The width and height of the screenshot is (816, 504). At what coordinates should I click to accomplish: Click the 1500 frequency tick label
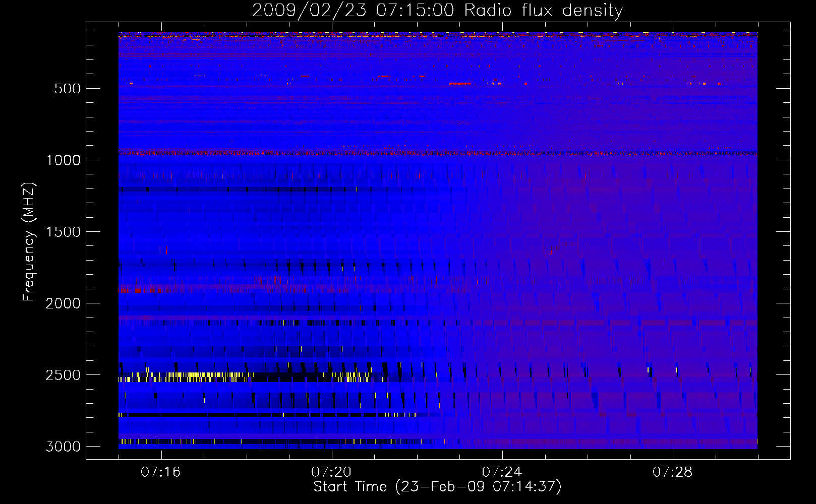pyautogui.click(x=63, y=232)
